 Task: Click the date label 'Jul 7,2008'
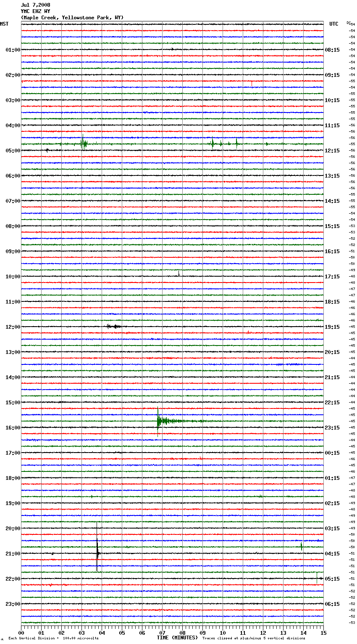35,5
